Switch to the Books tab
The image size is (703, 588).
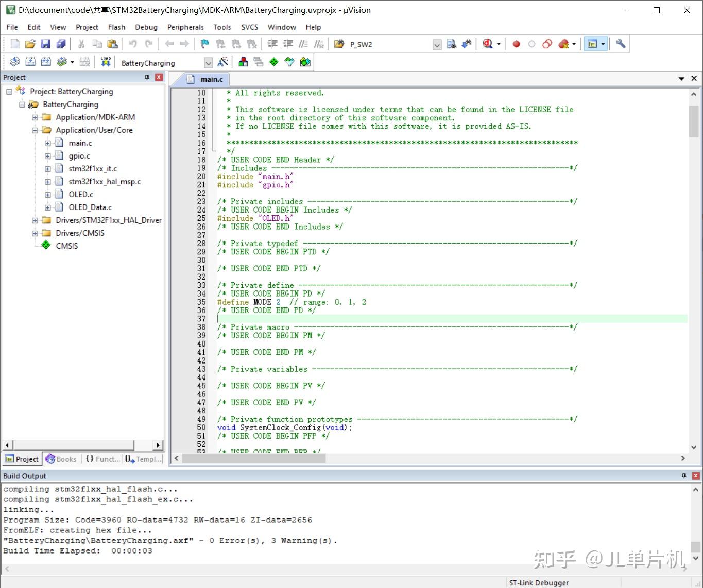click(x=61, y=459)
